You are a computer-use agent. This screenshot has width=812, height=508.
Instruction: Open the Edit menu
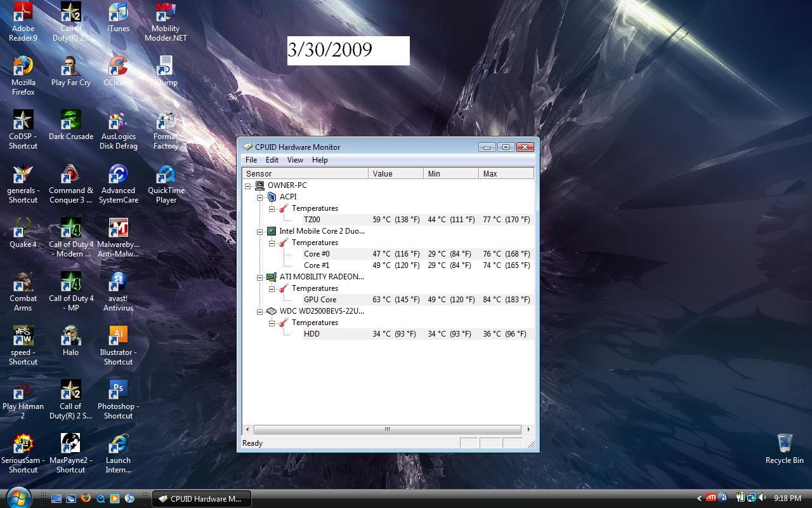(x=272, y=160)
